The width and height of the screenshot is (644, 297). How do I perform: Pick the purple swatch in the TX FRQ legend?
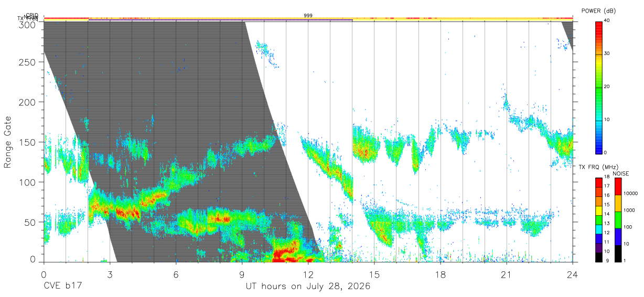(x=598, y=248)
